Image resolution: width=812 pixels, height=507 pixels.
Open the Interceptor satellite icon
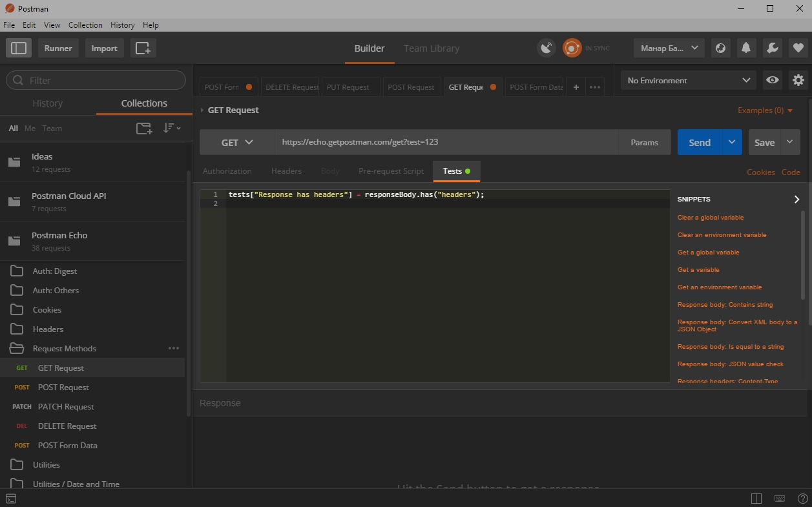[x=547, y=47]
